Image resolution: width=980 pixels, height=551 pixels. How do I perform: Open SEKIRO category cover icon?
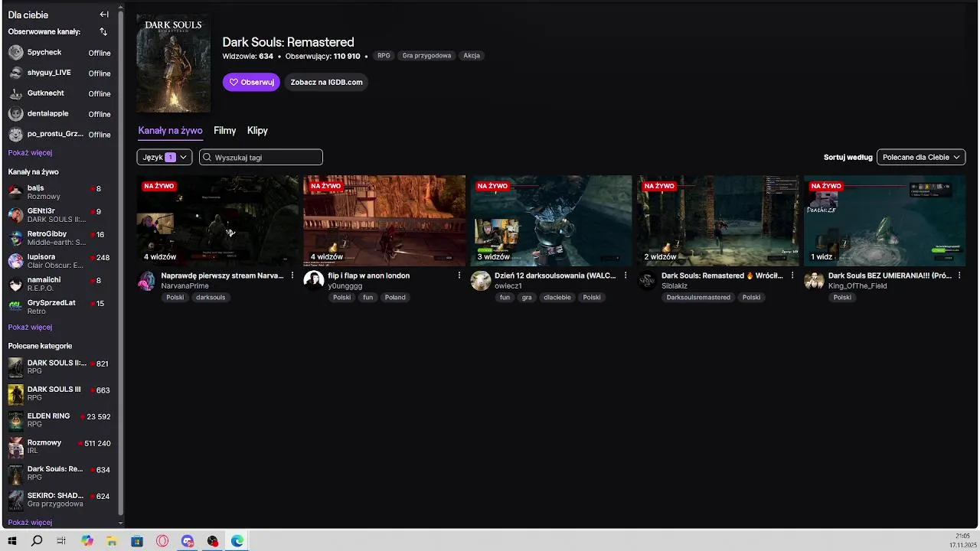click(15, 500)
